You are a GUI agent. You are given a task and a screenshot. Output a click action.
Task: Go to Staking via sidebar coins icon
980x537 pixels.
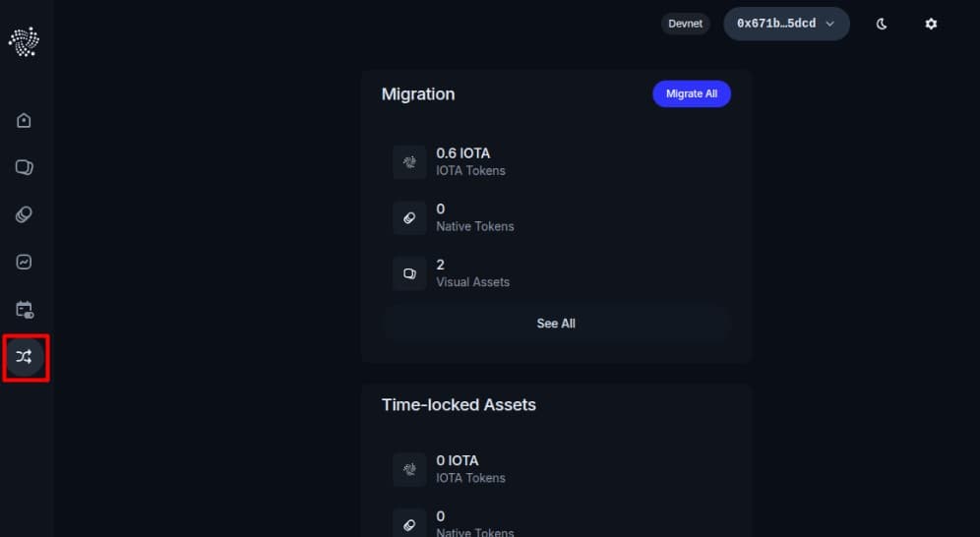pyautogui.click(x=25, y=214)
